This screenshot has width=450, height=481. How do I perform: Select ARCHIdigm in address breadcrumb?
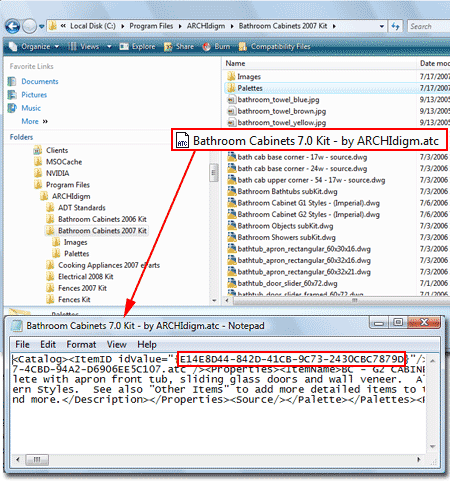(206, 26)
